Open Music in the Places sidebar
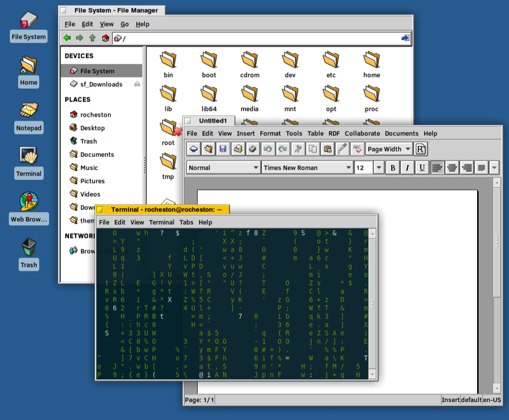This screenshot has height=420, width=509. coord(89,168)
